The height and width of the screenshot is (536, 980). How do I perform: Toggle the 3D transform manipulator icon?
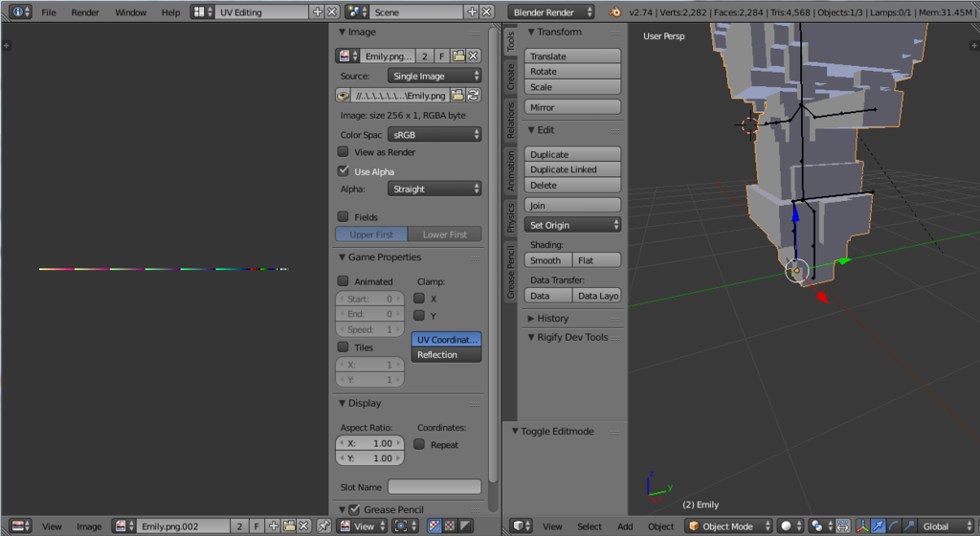(862, 526)
